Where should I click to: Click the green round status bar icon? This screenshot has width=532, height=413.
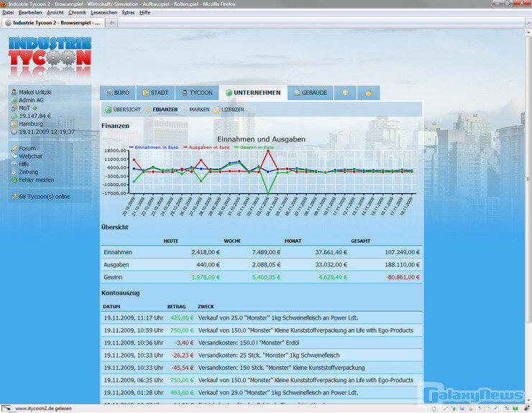[515, 408]
